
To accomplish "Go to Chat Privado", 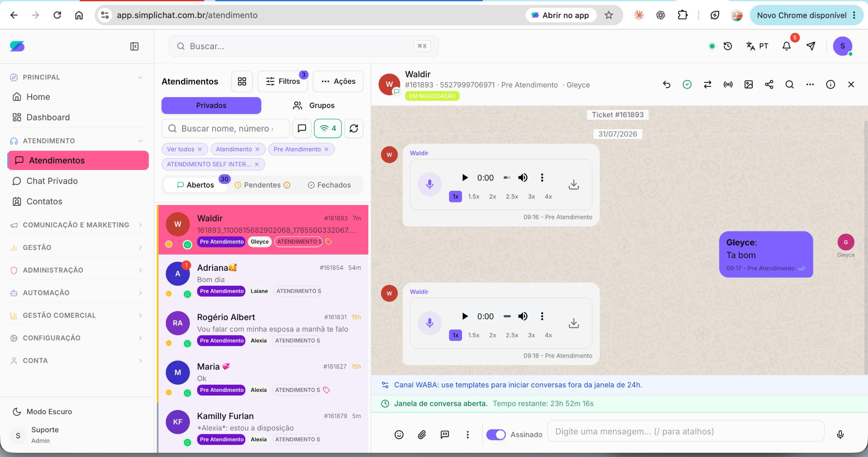I will tap(78, 181).
